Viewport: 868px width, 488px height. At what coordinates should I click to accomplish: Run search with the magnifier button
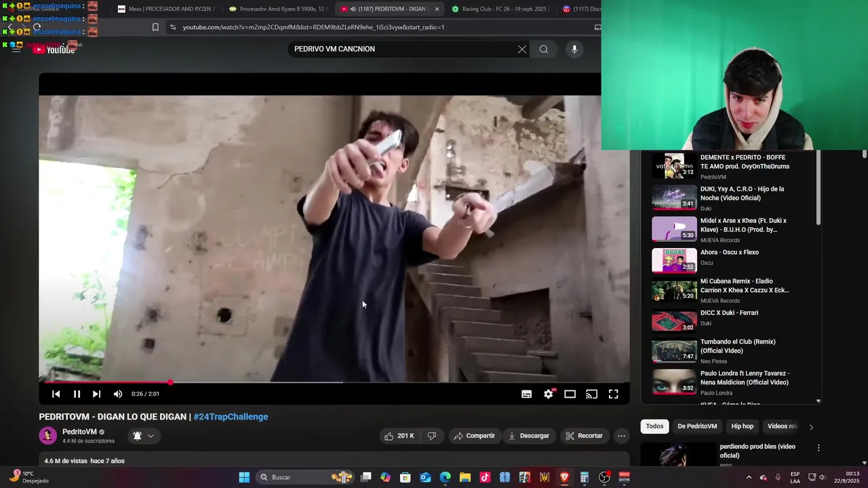pyautogui.click(x=544, y=49)
